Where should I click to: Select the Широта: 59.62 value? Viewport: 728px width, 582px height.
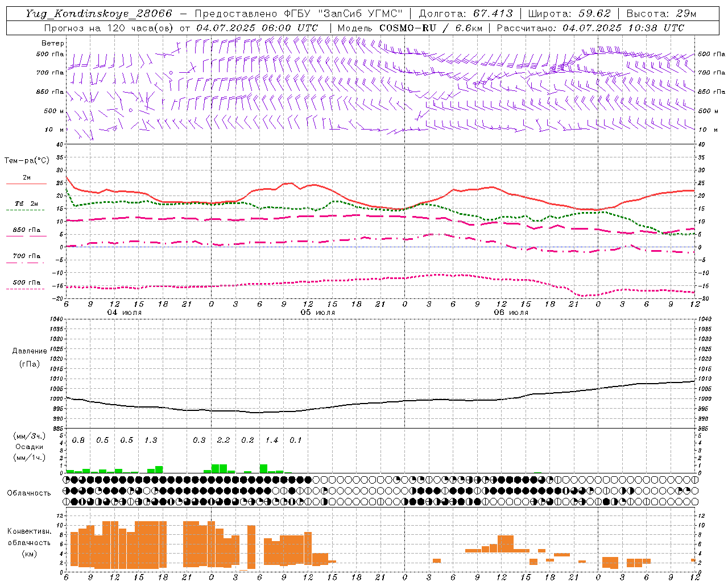tap(569, 14)
